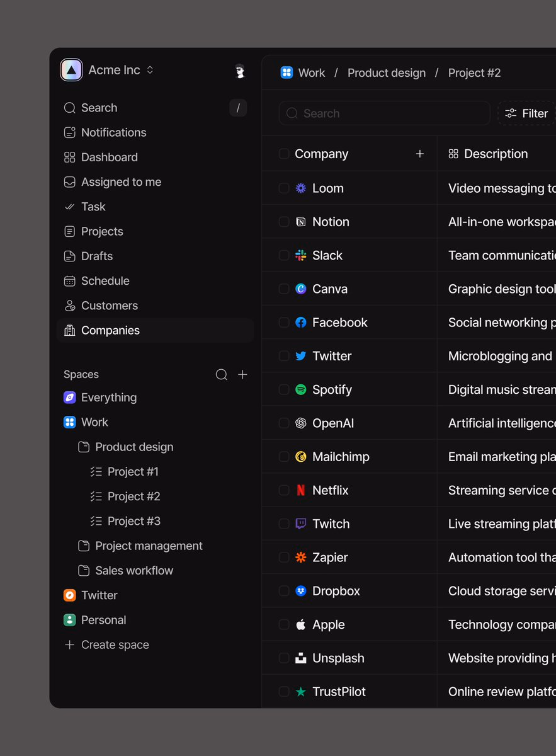
Task: Go to Product design in the breadcrumb
Action: pyautogui.click(x=387, y=73)
